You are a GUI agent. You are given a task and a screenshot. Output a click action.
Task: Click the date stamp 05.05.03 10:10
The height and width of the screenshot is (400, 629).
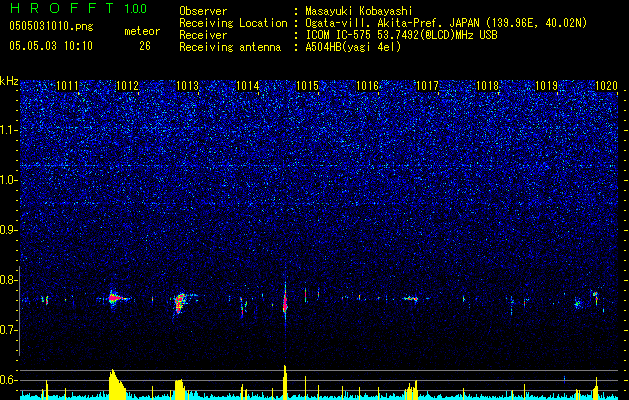51,46
